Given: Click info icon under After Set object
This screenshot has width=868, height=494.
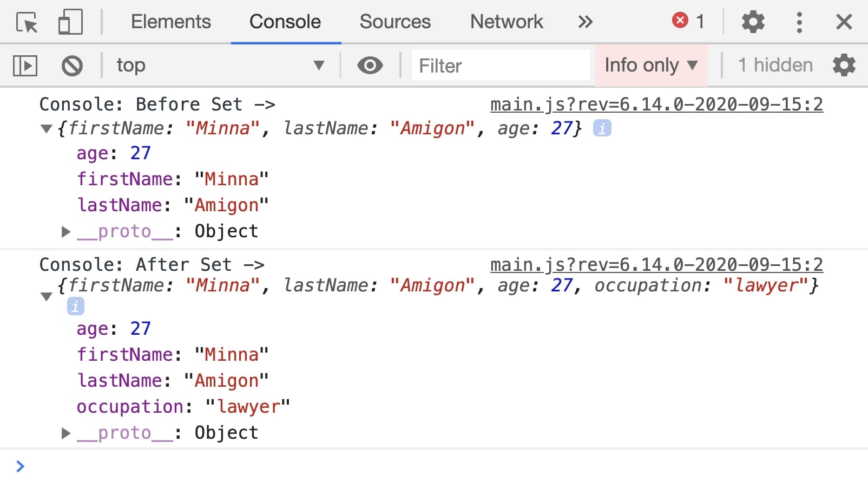Looking at the screenshot, I should (76, 307).
